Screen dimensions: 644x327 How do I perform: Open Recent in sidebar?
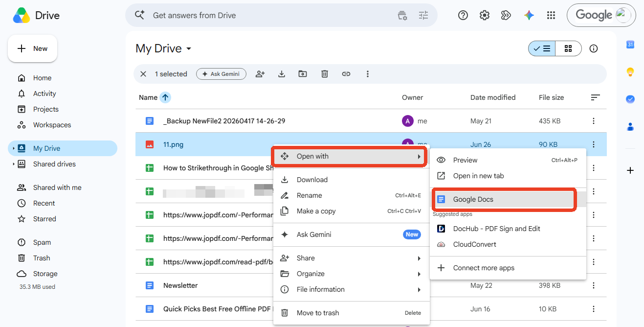point(63,203)
